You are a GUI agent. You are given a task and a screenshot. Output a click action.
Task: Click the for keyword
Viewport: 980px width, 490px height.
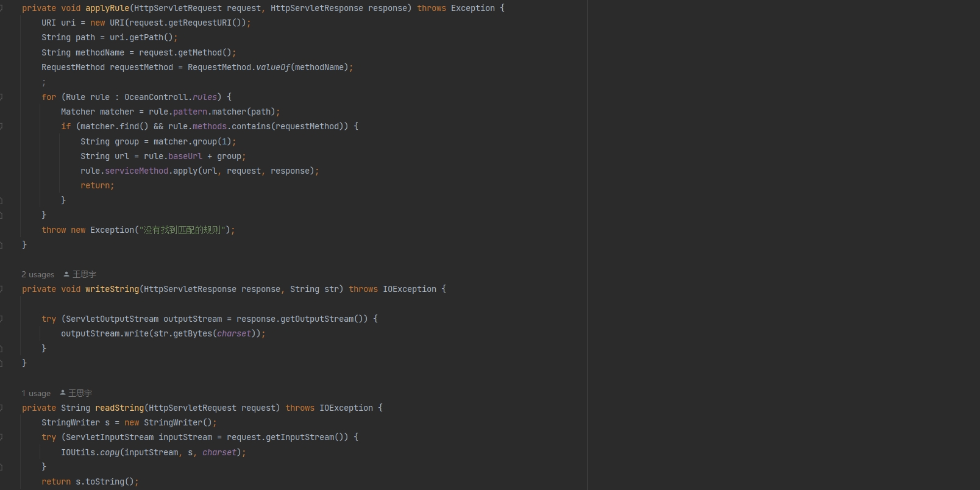[49, 97]
